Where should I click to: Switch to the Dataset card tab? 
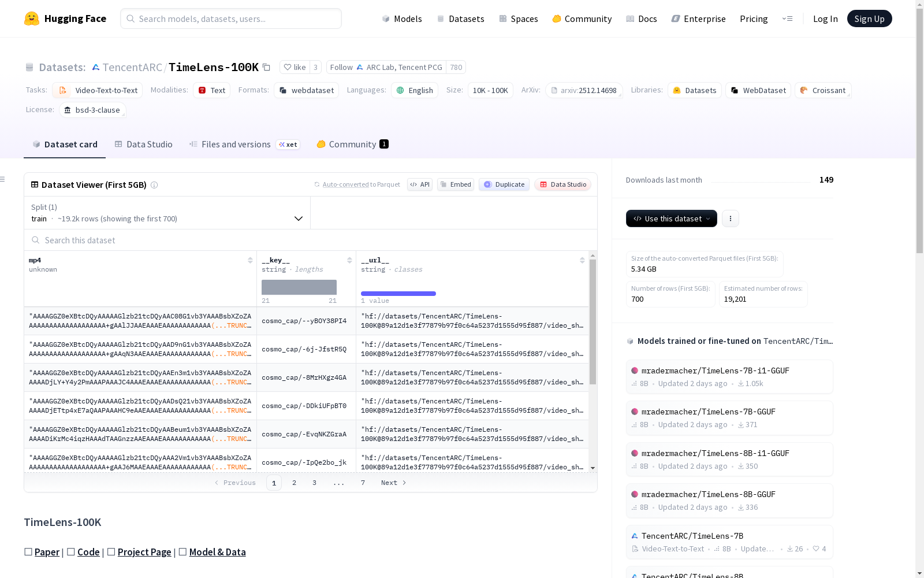click(65, 144)
